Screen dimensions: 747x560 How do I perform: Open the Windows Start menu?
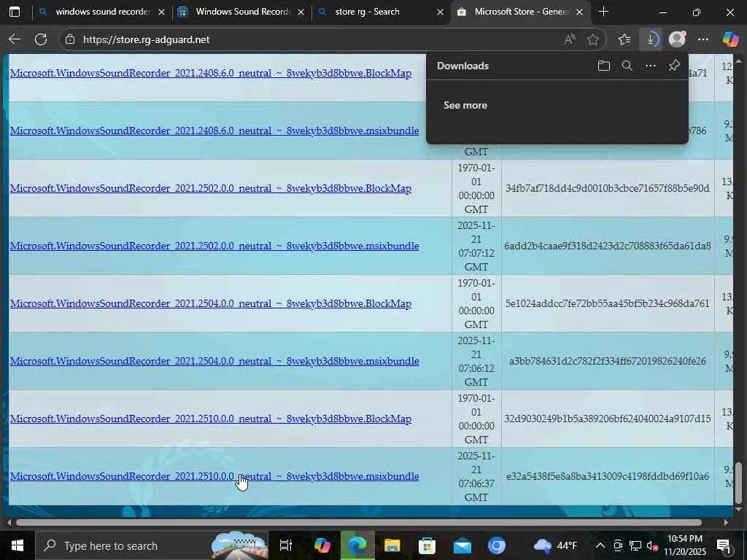pyautogui.click(x=18, y=545)
